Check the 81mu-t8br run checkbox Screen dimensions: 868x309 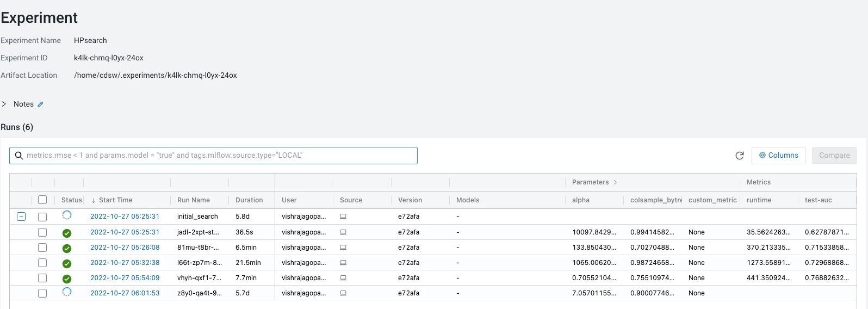(x=42, y=248)
